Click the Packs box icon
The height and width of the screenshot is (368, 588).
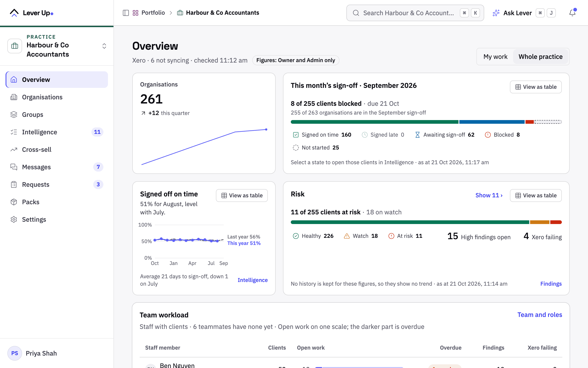tap(14, 202)
